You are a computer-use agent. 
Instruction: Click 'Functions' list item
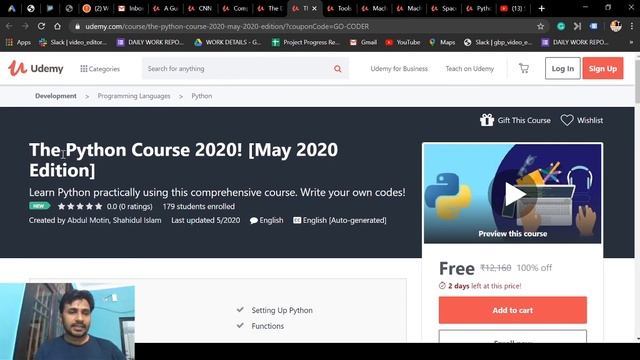(267, 326)
